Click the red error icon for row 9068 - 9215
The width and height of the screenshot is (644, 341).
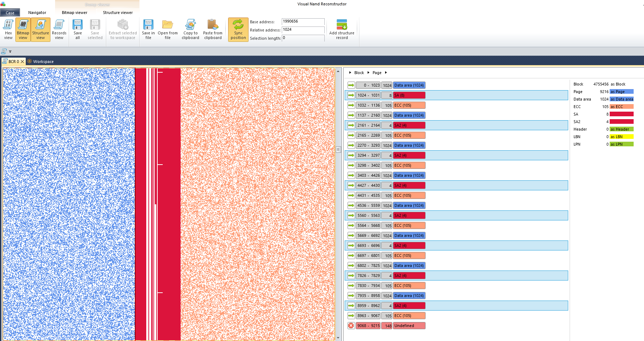[351, 326]
